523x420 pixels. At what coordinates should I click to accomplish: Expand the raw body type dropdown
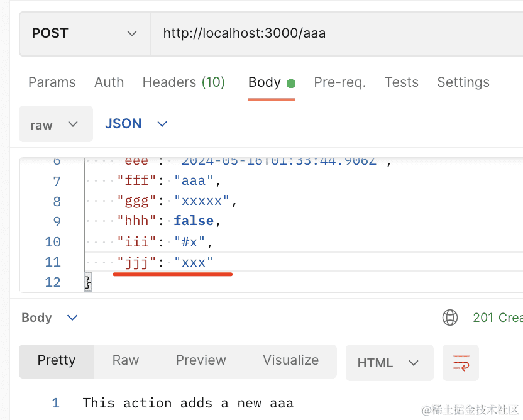point(55,124)
